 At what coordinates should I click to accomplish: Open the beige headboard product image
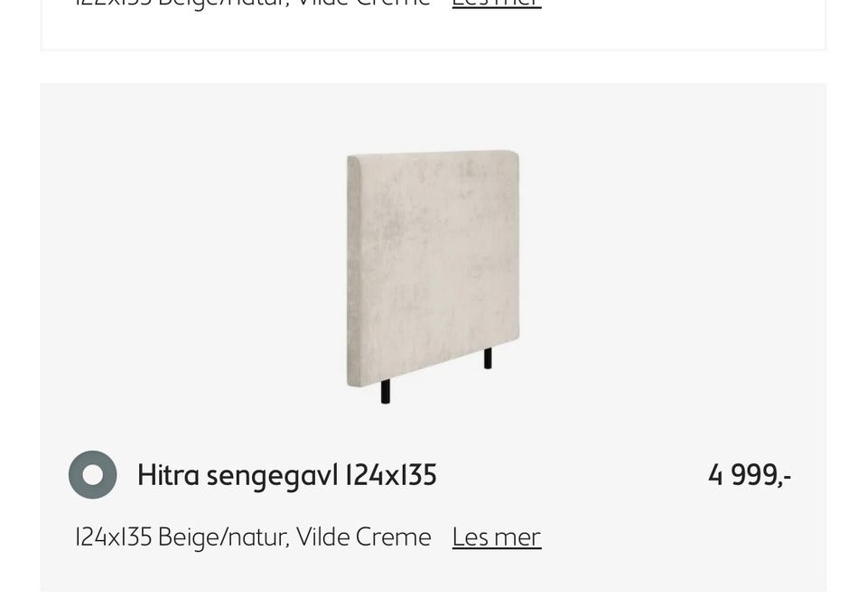pos(433,276)
